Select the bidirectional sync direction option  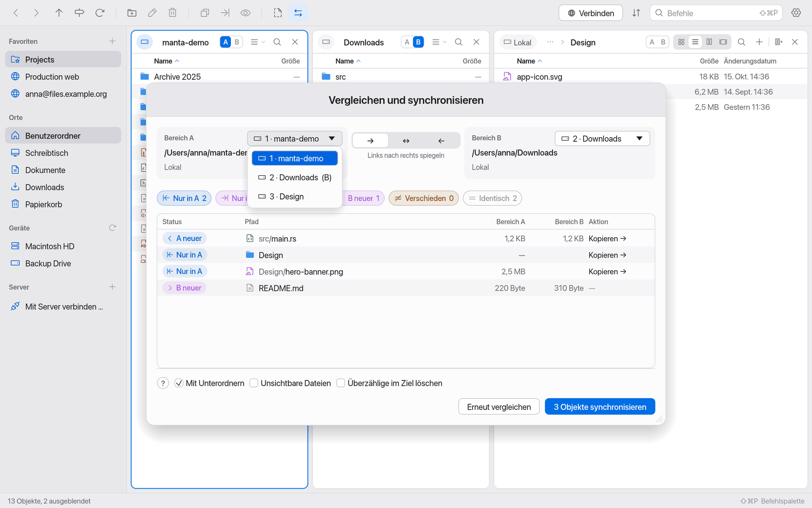(406, 141)
